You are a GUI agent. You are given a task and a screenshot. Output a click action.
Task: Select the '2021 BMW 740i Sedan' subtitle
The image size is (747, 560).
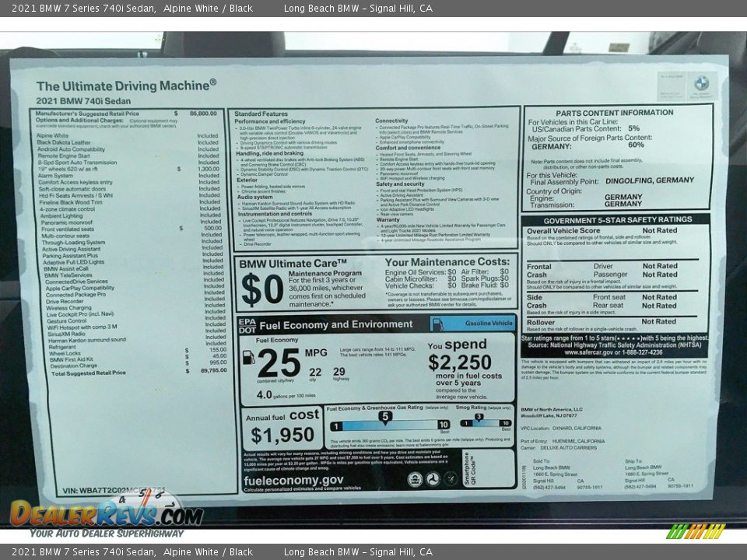pos(83,101)
